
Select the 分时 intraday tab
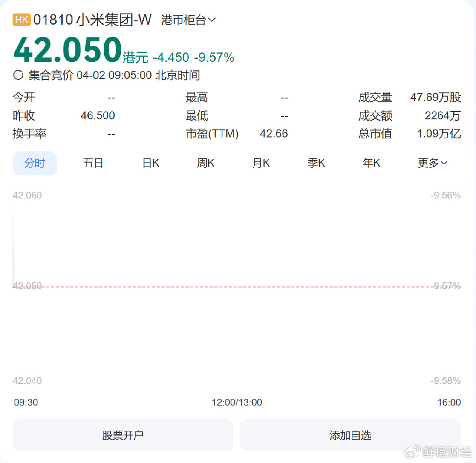(x=35, y=163)
